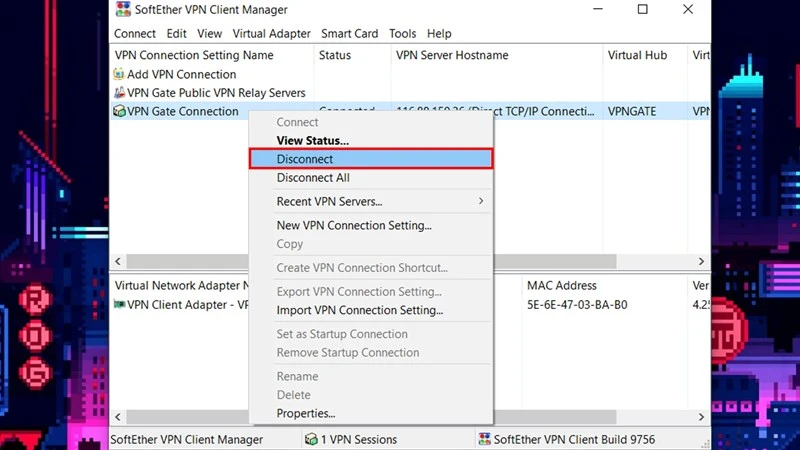Expand the Recent VPN Servers submenu arrow
Image resolution: width=800 pixels, height=450 pixels.
click(x=481, y=202)
